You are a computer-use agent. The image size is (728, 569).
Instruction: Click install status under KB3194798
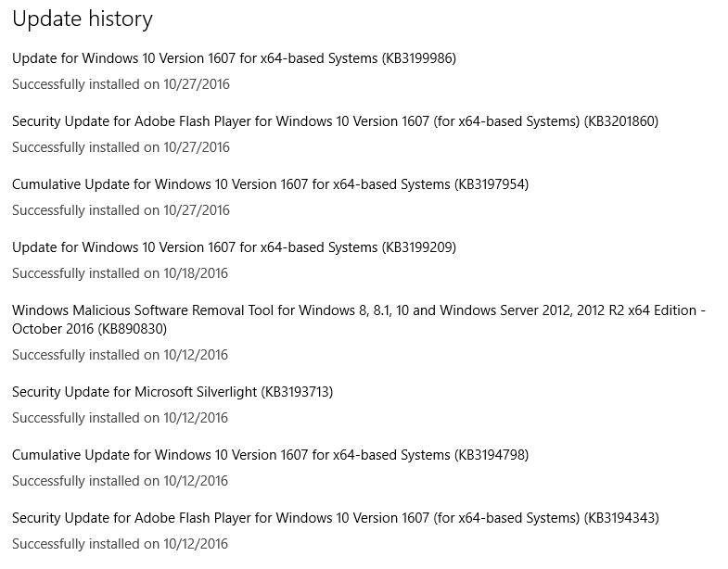click(x=121, y=481)
